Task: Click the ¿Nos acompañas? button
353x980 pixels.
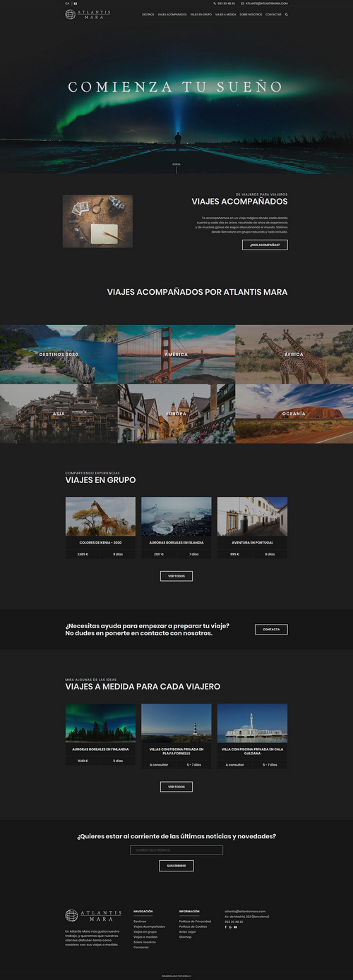Action: [265, 245]
